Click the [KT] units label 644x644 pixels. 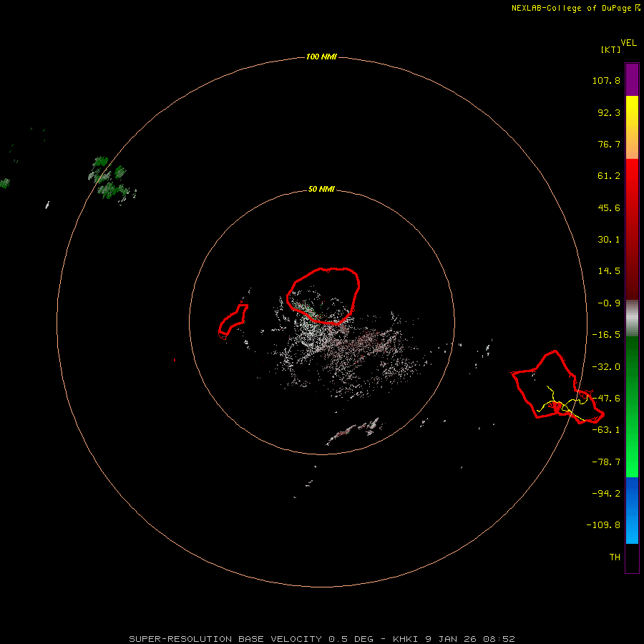(x=611, y=49)
